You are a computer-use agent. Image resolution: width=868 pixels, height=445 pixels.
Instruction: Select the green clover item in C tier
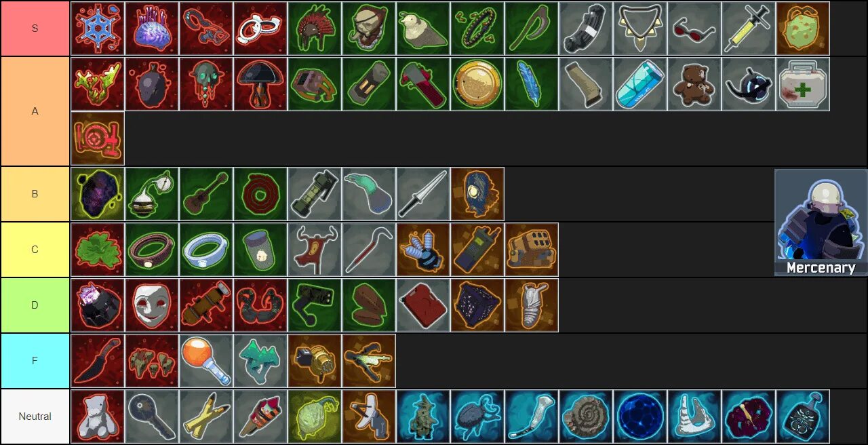click(x=98, y=250)
